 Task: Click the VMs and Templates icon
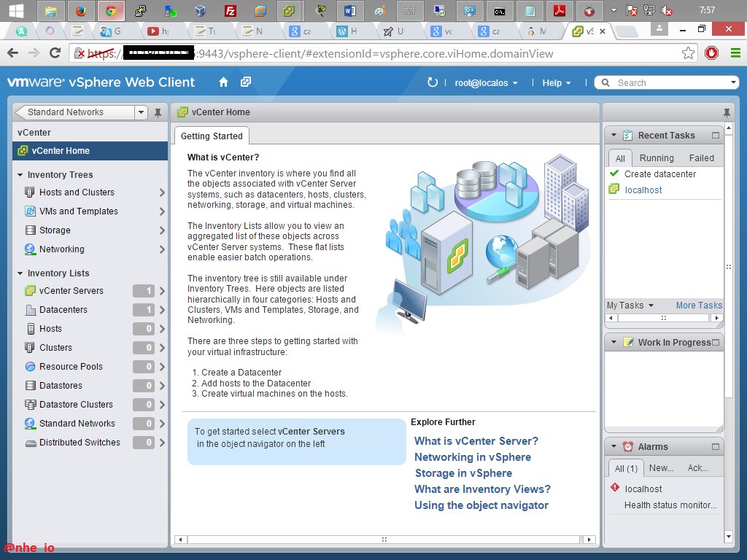pos(30,211)
